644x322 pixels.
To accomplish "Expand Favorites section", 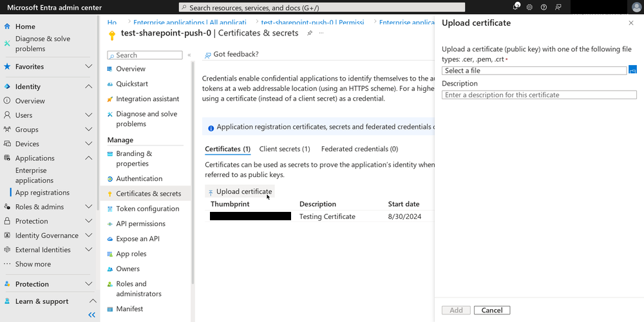I will click(x=88, y=66).
